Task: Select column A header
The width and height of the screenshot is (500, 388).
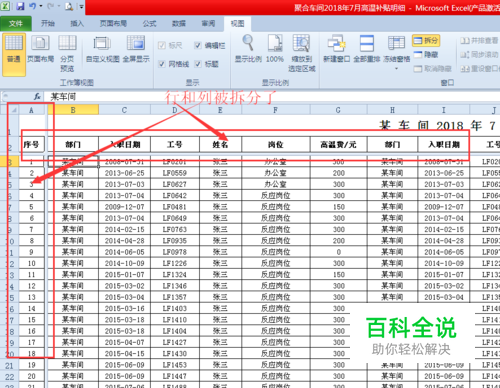Action: pyautogui.click(x=31, y=110)
